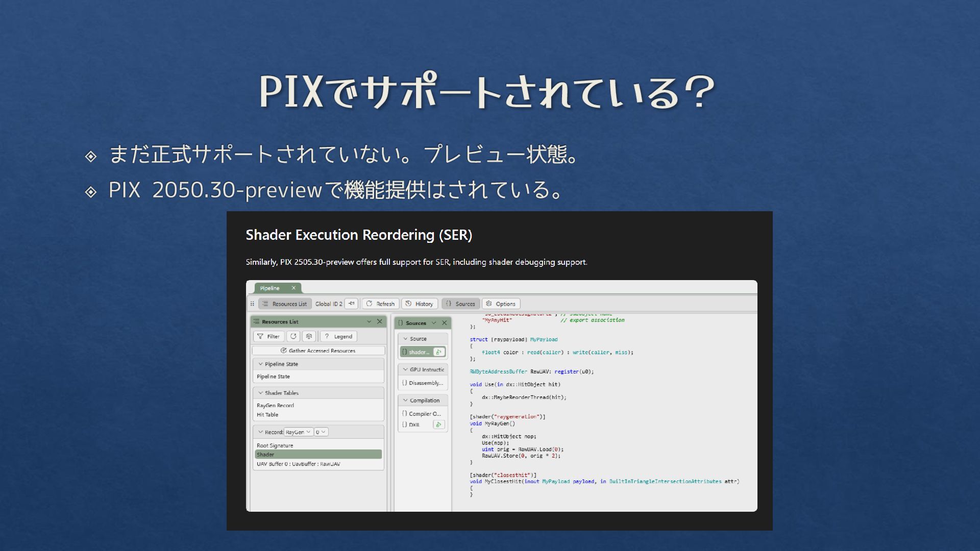Viewport: 980px width, 551px height.
Task: Click the green debug icon next to DXIL
Action: point(438,424)
